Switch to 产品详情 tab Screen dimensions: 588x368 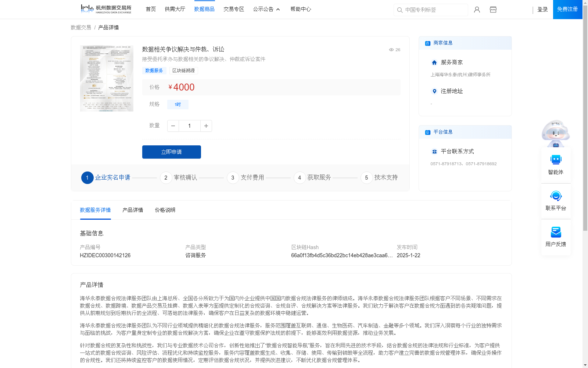pos(133,210)
